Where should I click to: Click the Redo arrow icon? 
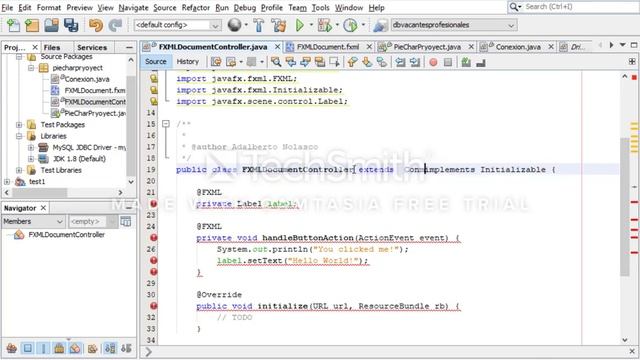(115, 25)
